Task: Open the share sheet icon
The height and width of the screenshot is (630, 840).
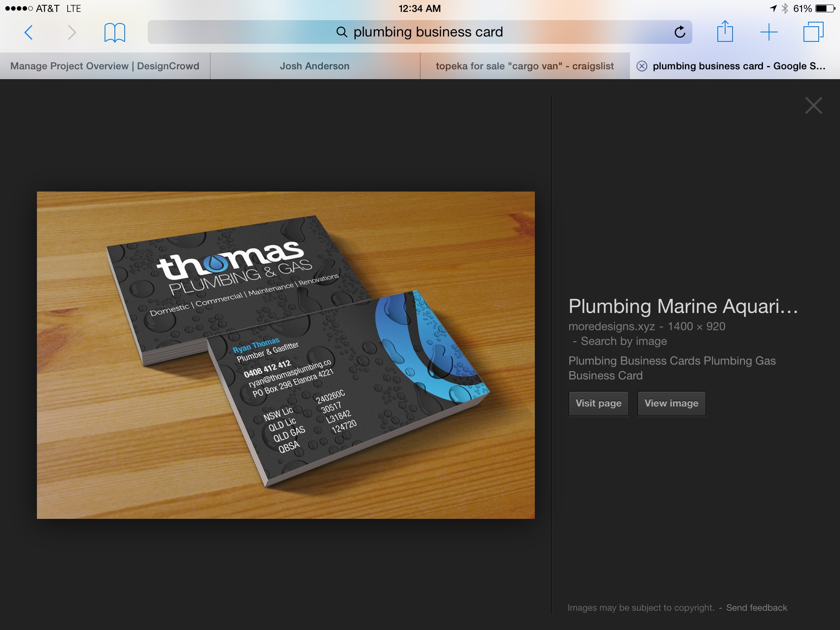Action: click(x=725, y=32)
